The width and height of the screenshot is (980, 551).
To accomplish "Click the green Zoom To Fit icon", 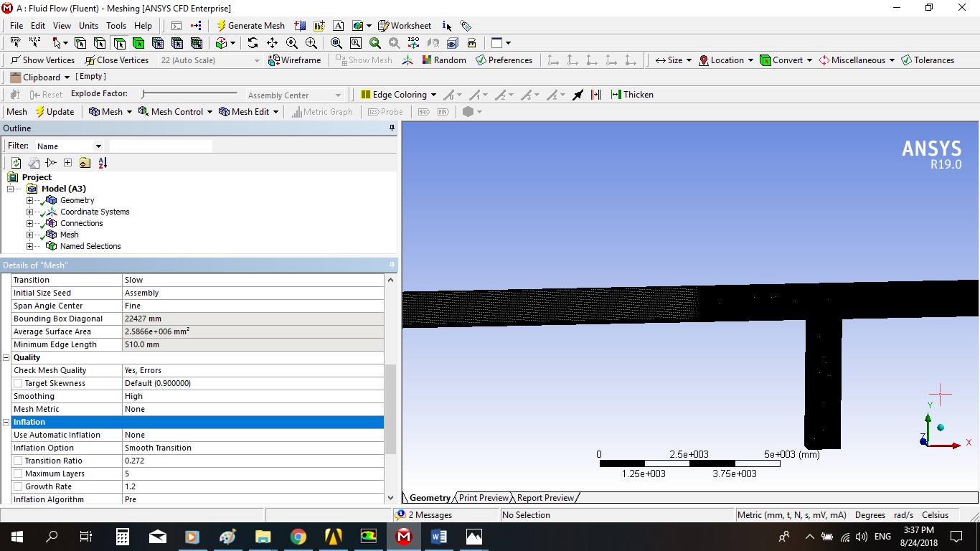I will coord(374,43).
